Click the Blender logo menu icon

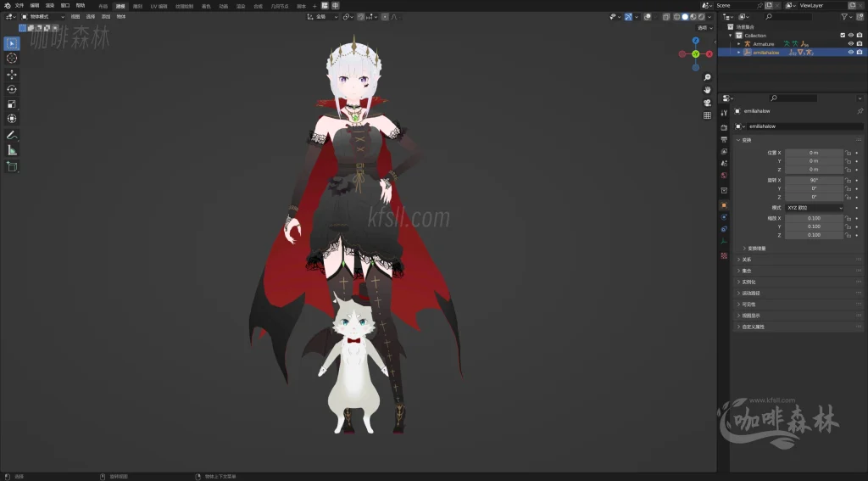[x=7, y=6]
